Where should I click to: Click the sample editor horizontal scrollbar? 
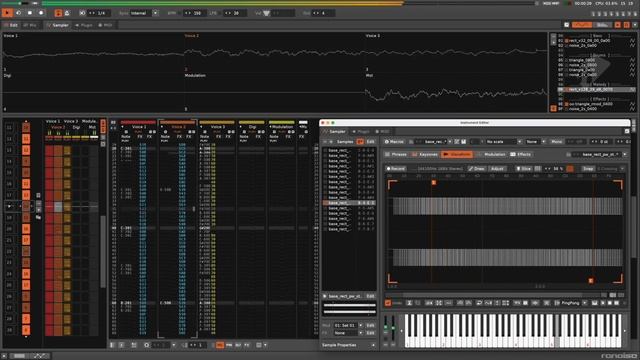coord(494,295)
